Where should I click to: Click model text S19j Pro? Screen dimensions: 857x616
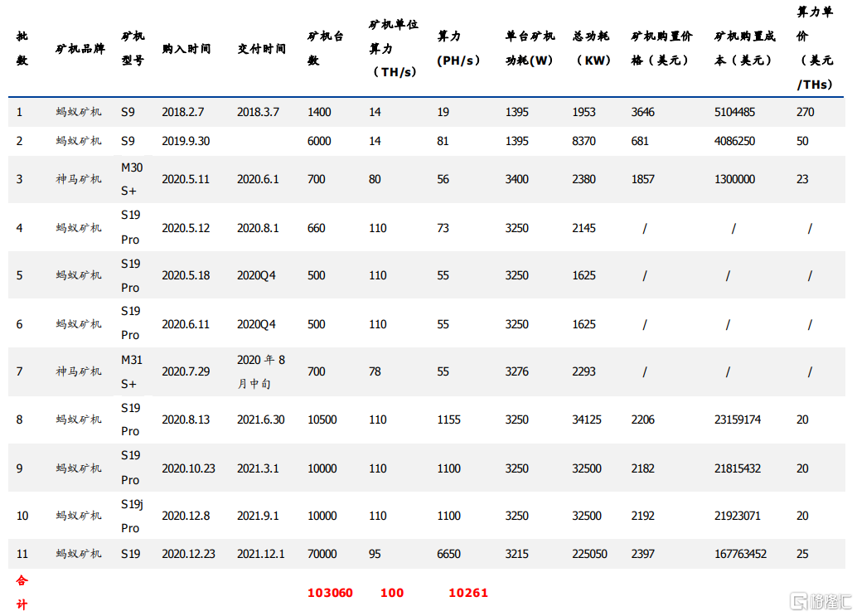pyautogui.click(x=132, y=516)
